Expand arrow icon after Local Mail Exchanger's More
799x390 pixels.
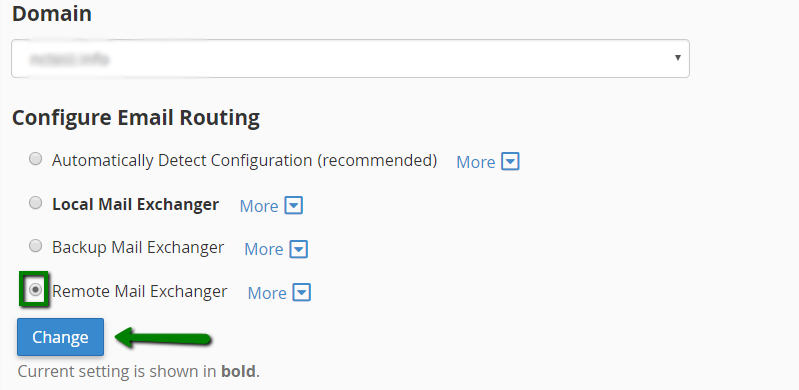[294, 206]
